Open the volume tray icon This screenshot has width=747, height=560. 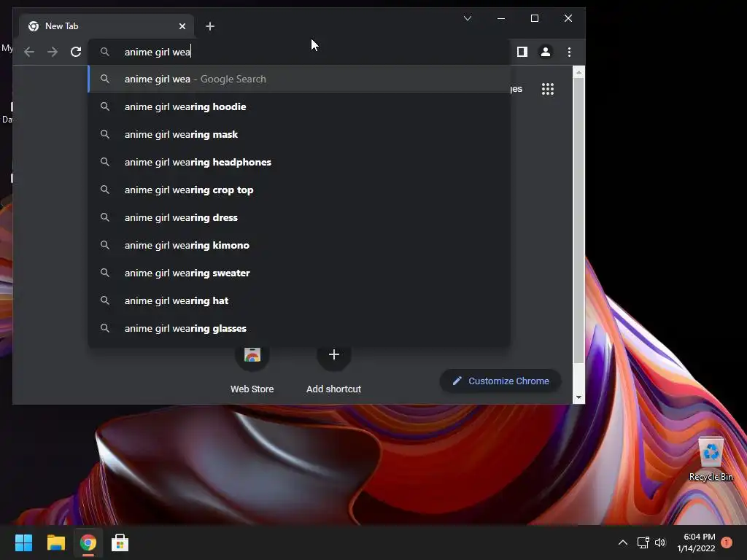659,542
